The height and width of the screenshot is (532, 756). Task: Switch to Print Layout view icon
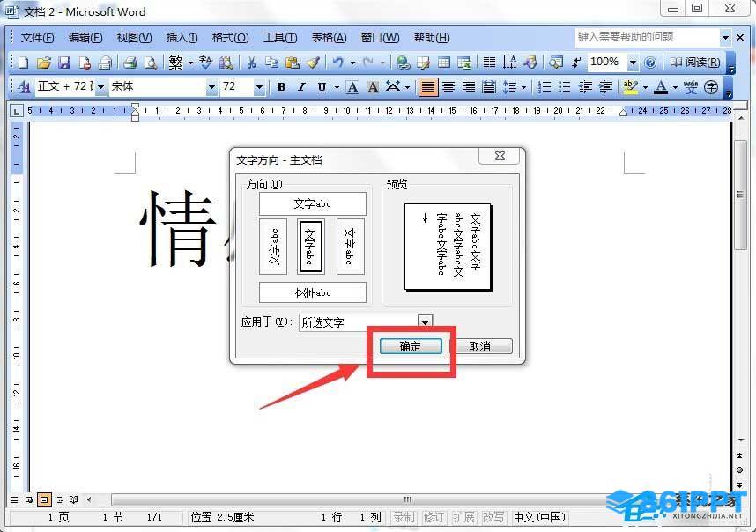coord(44,499)
